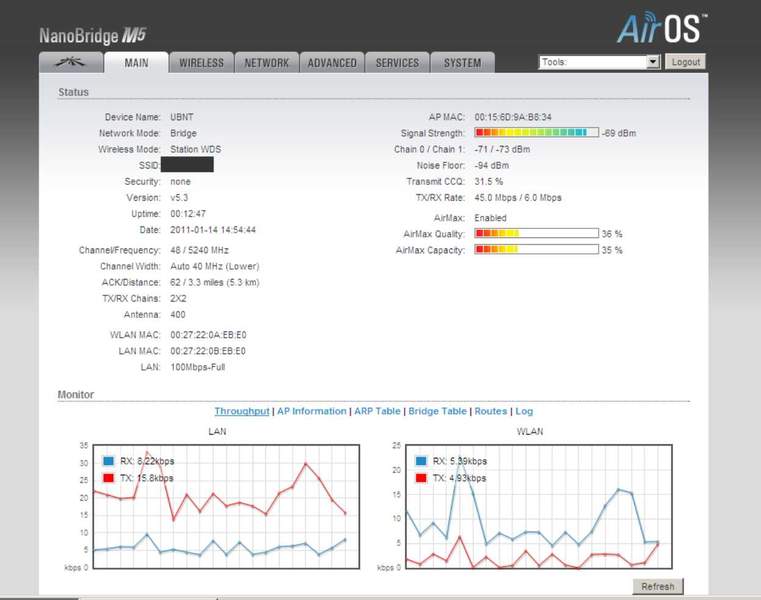This screenshot has height=600, width=761.
Task: Click the Monitor section heading
Action: pos(76,395)
